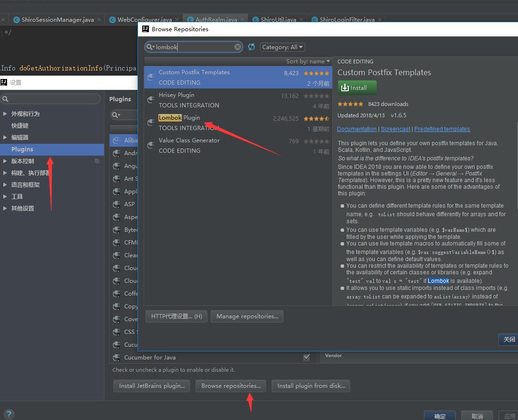Click the Settings sidebar search magnifier

[x=5, y=99]
